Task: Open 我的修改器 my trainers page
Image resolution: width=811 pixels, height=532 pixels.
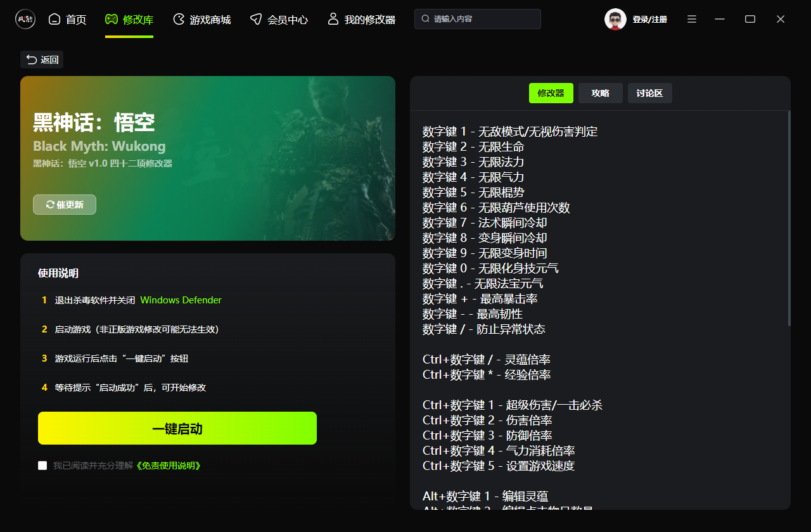Action: pyautogui.click(x=361, y=20)
